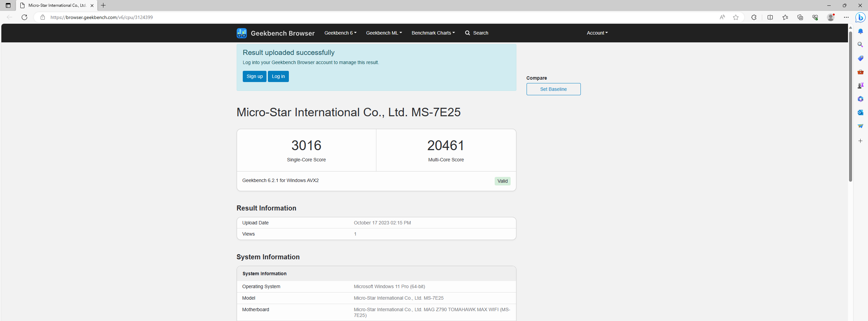Expand the Account dropdown menu

[x=597, y=33]
